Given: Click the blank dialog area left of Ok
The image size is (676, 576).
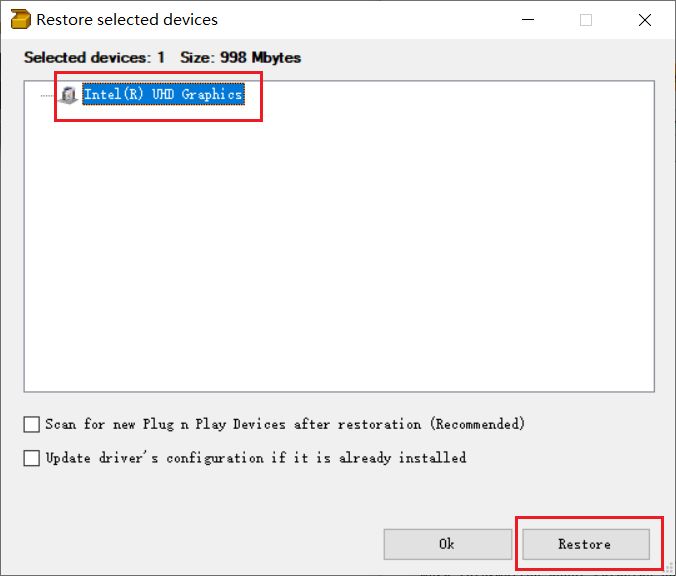Looking at the screenshot, I should point(200,544).
